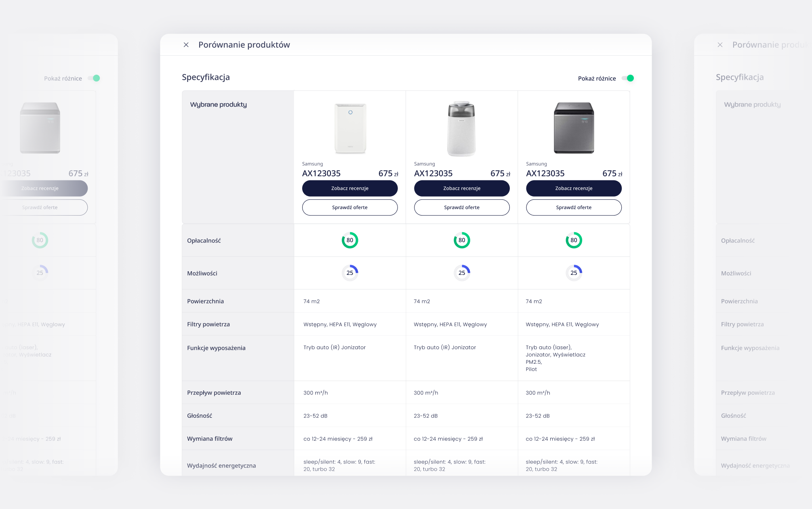Open the first Samsung AX123035 product image
812x509 pixels.
350,128
